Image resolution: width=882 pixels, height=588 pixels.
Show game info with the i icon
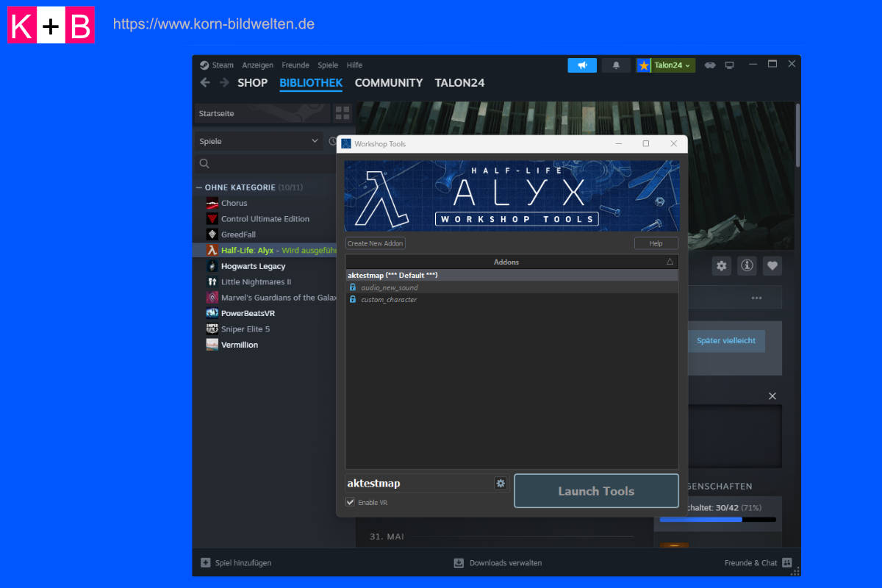click(747, 265)
